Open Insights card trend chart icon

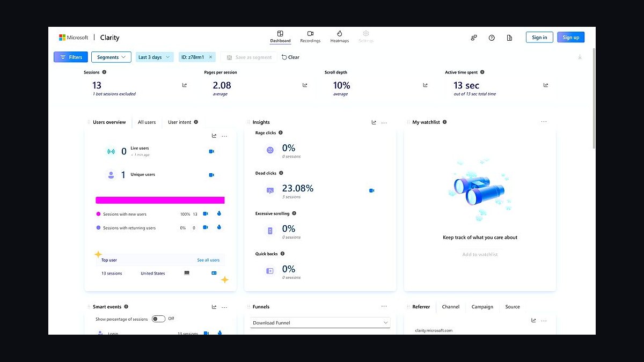pos(374,122)
